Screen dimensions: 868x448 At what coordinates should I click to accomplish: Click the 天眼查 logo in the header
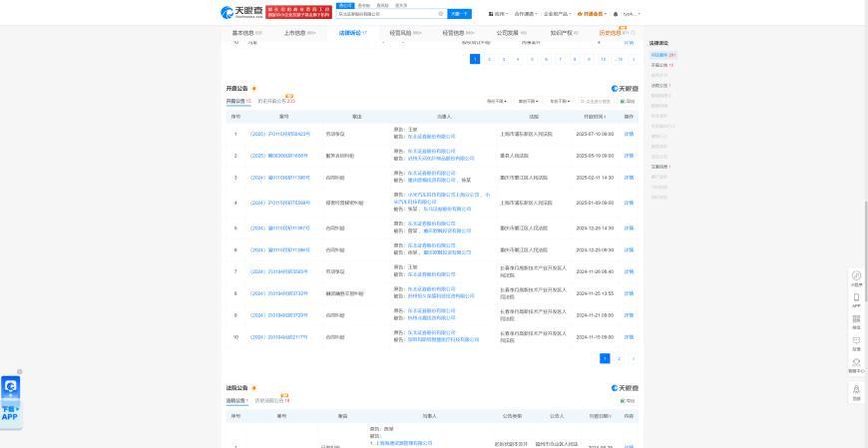point(241,12)
